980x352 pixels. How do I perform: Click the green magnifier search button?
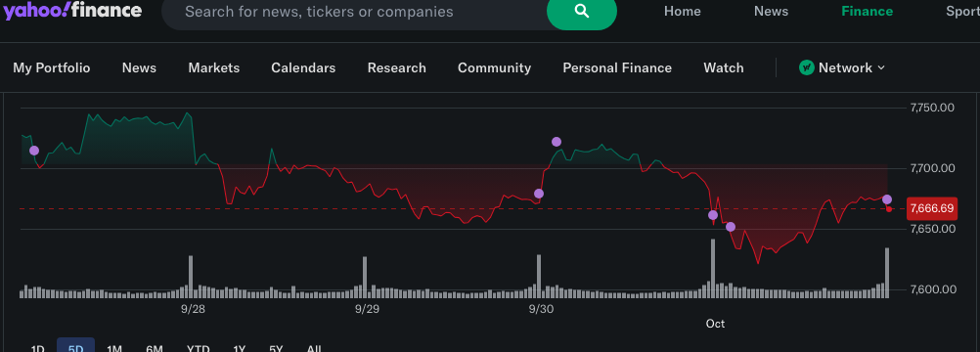tap(582, 12)
